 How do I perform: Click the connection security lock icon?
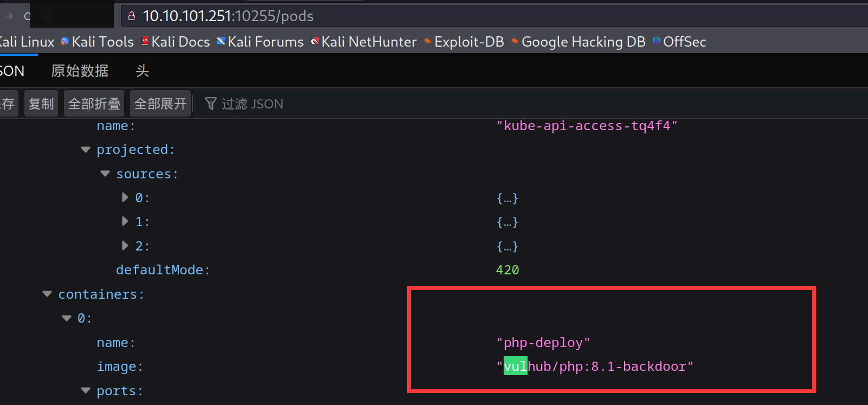[131, 16]
